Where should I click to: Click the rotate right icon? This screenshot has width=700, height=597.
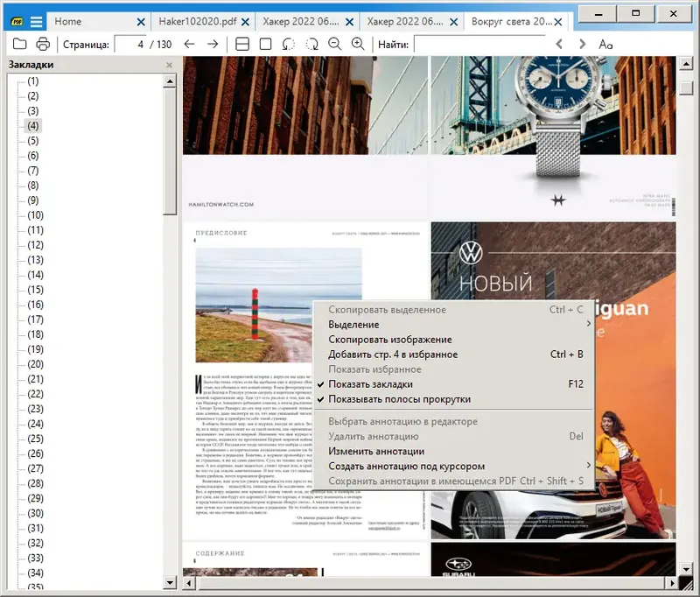[x=311, y=44]
